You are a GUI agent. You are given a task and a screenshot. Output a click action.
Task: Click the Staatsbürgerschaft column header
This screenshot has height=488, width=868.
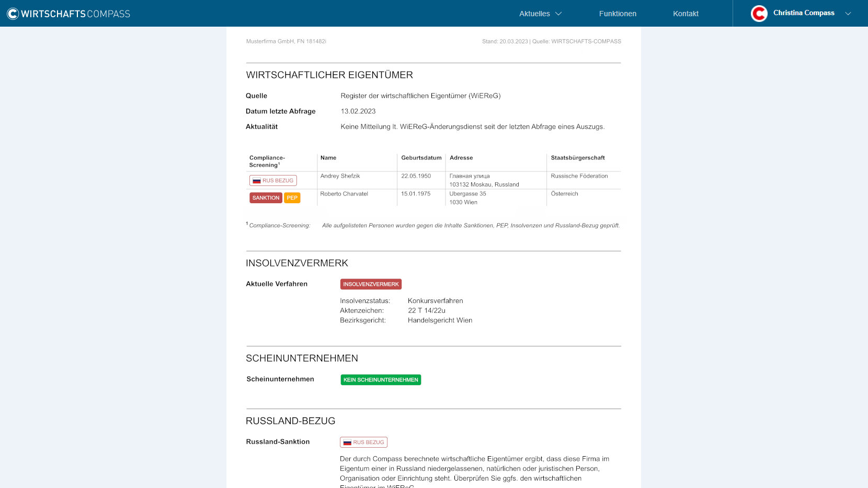tap(578, 158)
